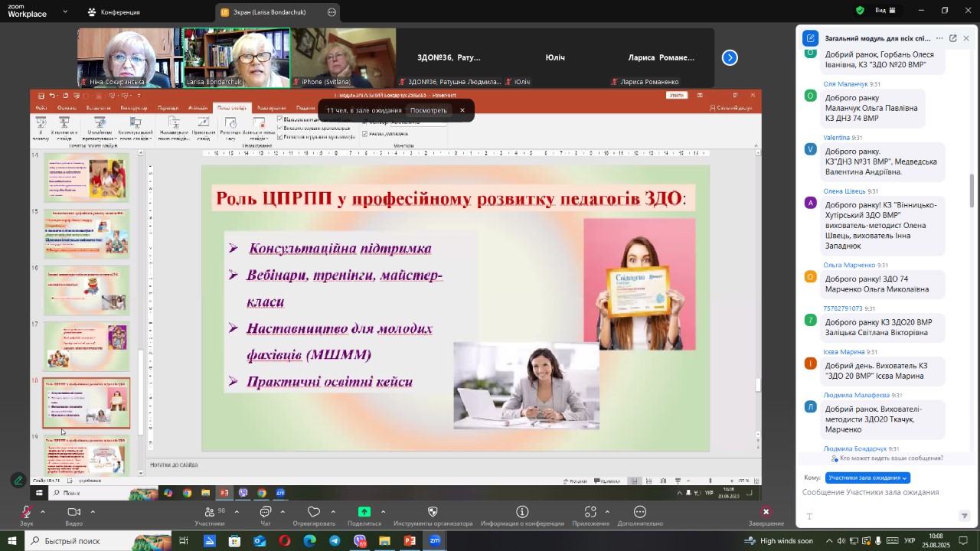The width and height of the screenshot is (980, 551).
Task: Open Дополнительно more options icon
Action: click(640, 512)
